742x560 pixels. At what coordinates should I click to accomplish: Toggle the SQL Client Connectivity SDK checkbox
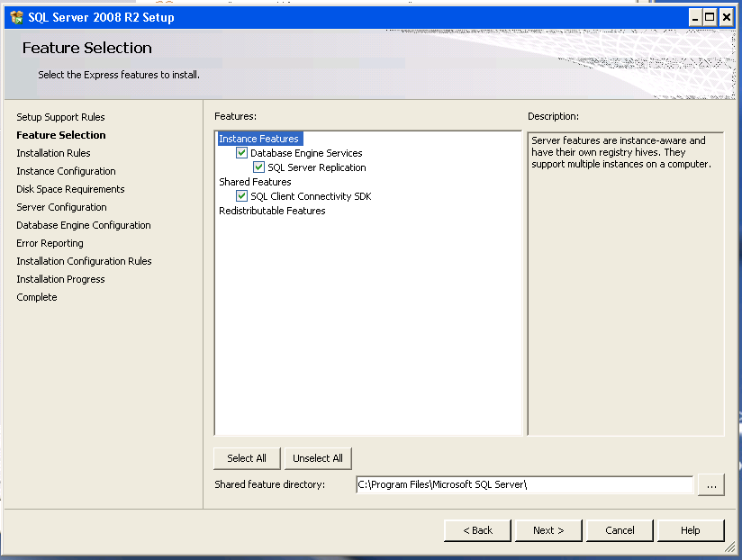(242, 195)
